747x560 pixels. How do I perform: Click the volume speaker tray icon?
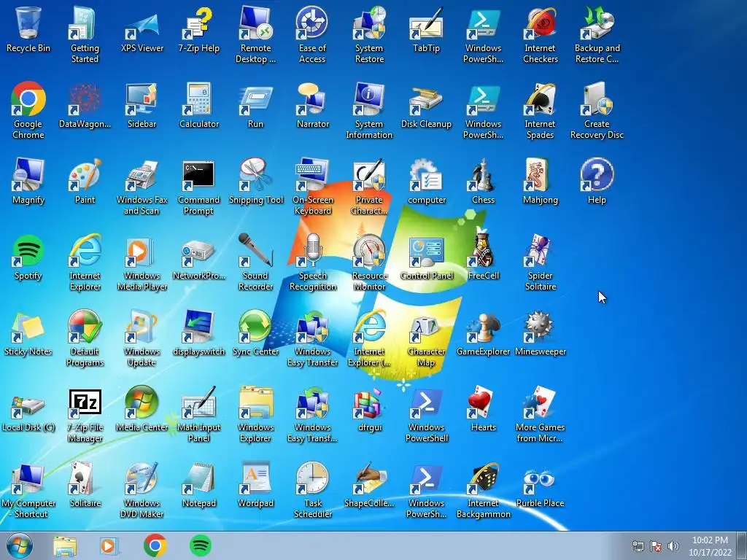tap(673, 546)
